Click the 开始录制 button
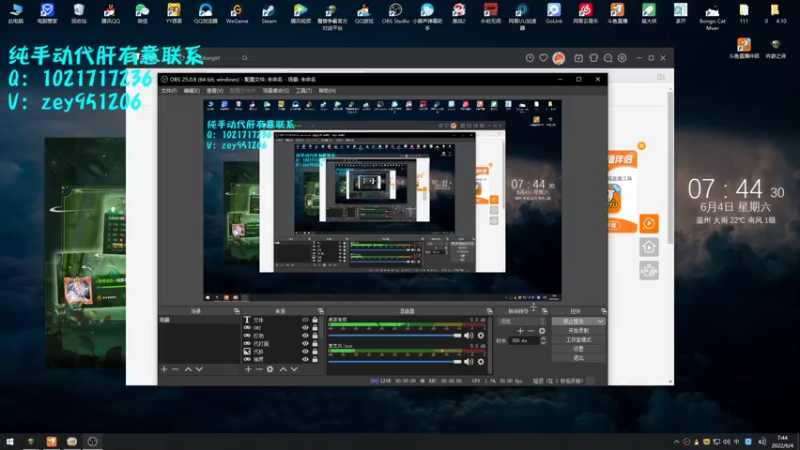The image size is (800, 450). pos(578,331)
